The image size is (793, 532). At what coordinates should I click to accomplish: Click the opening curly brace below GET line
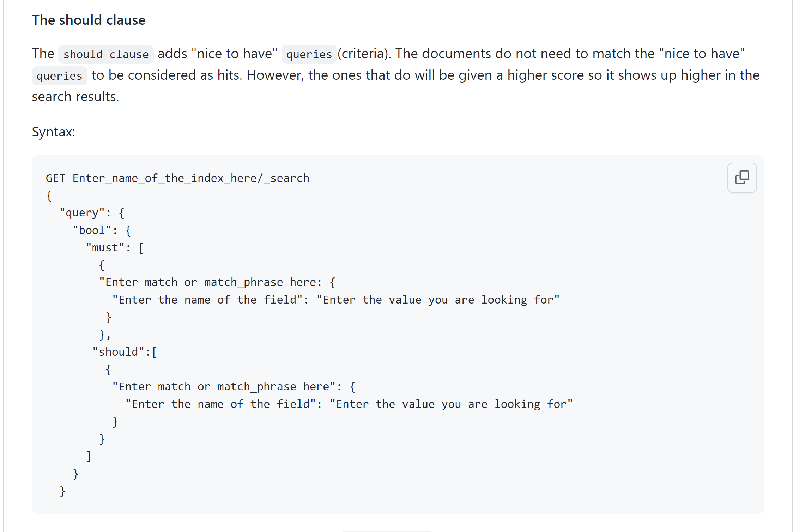(49, 196)
